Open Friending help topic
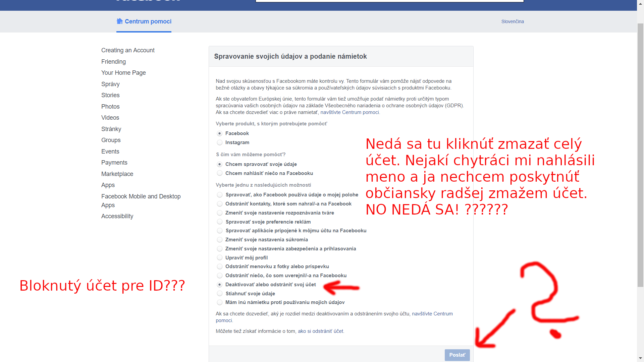Image resolution: width=644 pixels, height=362 pixels. tap(113, 62)
